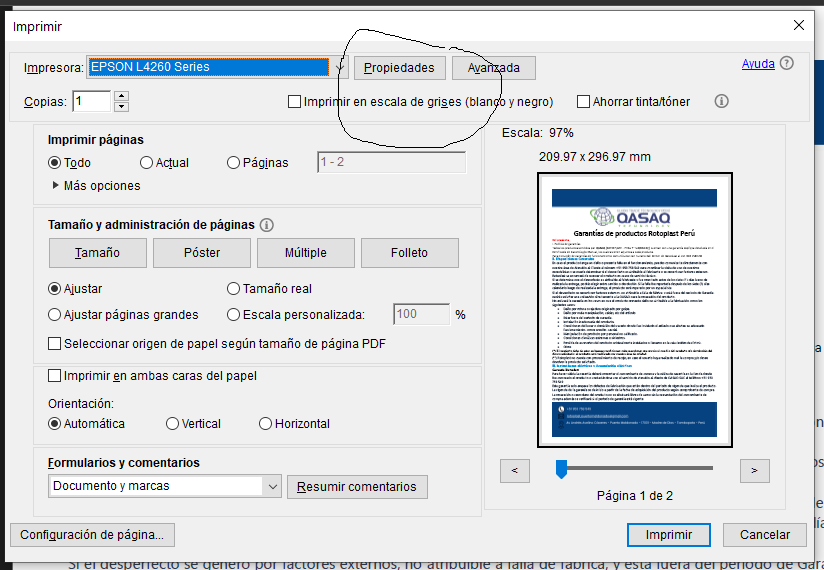Viewport: 824px width, 570px height.
Task: Click the preview page slider handle
Action: point(561,469)
